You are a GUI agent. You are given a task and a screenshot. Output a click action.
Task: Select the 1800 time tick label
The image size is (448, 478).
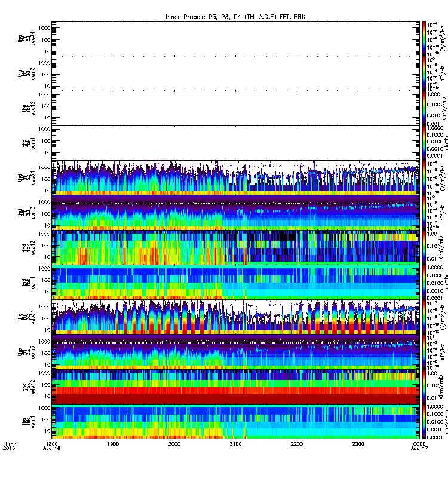[x=51, y=444]
